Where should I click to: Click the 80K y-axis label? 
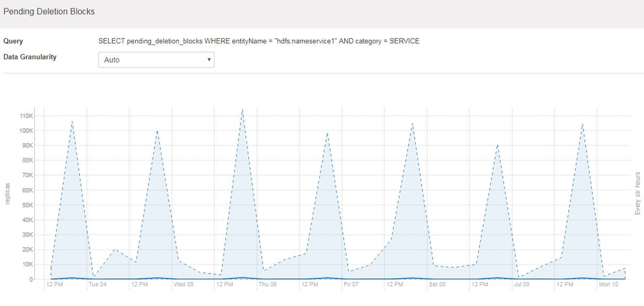[27, 160]
